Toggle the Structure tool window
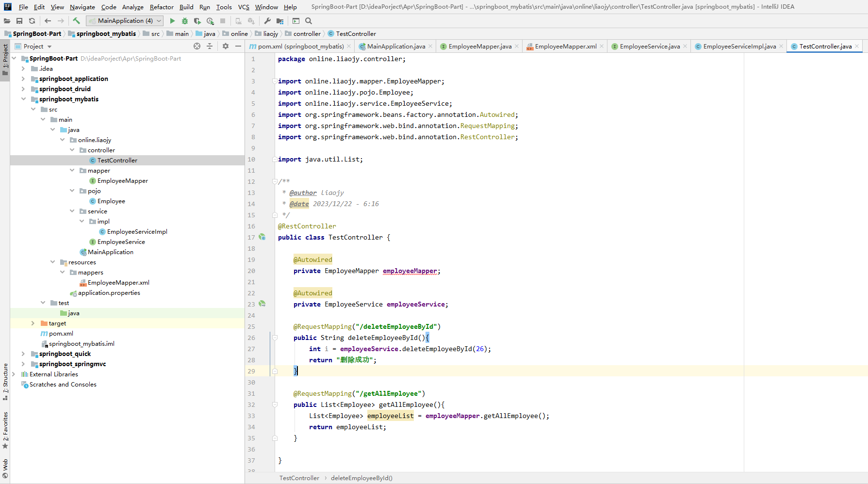Screen dimensions: 868x484 point(5,381)
